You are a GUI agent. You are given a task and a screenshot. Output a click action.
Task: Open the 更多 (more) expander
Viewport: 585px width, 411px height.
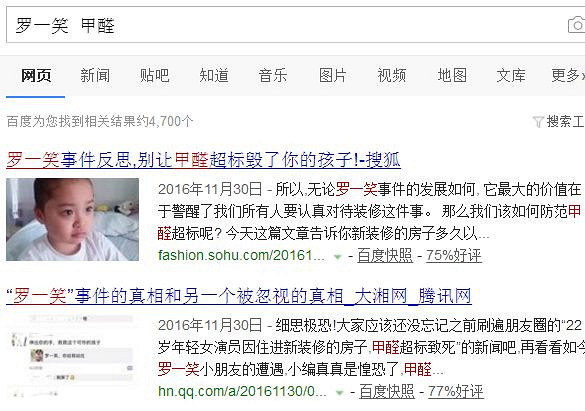tap(568, 75)
